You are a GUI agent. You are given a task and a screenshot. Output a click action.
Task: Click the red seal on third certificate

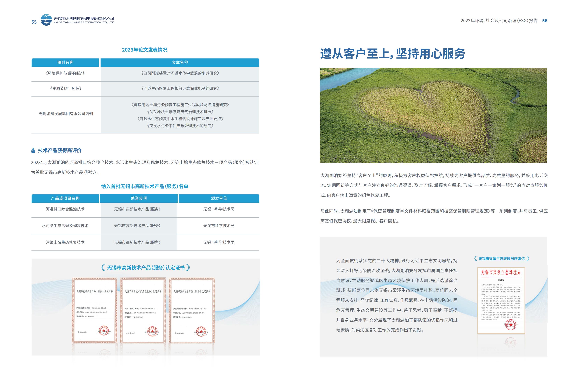click(x=201, y=332)
